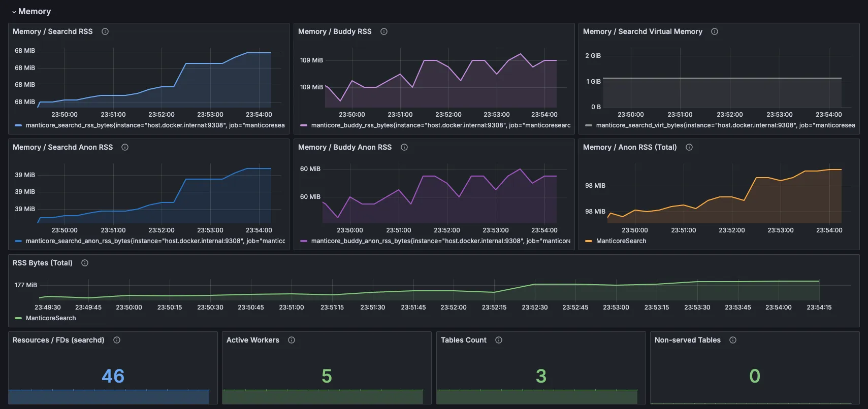Image resolution: width=868 pixels, height=409 pixels.
Task: Open RSS Bytes (Total) panel title menu
Action: 43,263
